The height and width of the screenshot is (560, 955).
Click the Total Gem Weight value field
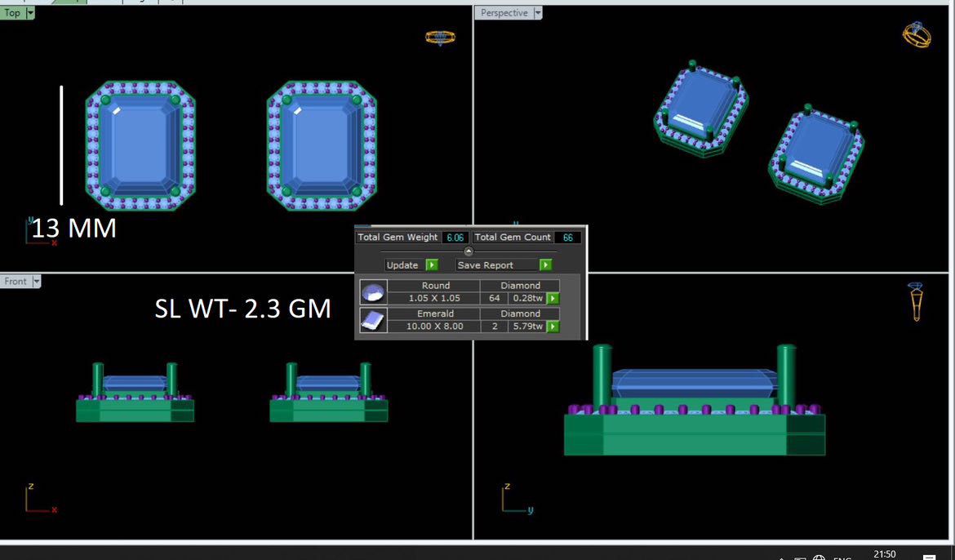pos(454,238)
